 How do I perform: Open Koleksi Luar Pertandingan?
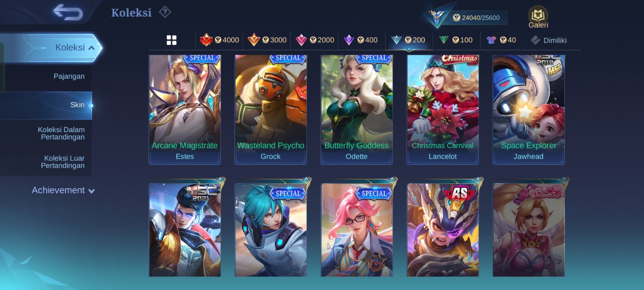tap(63, 162)
